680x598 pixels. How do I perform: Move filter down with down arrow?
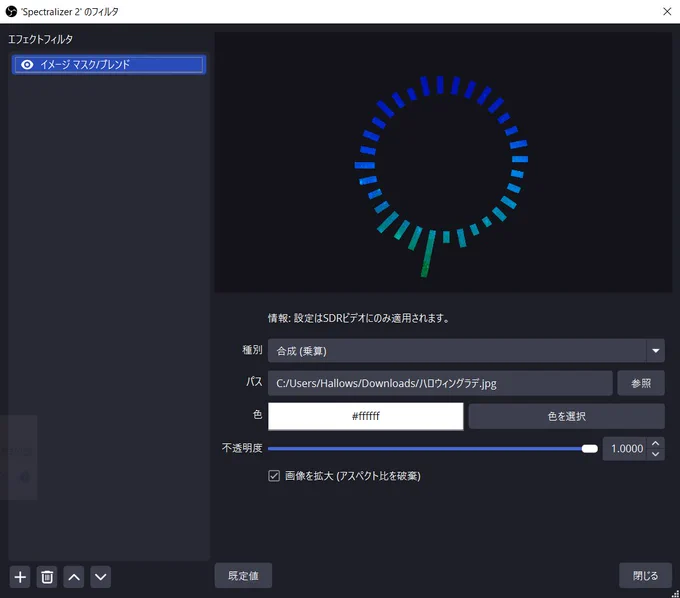pos(101,577)
